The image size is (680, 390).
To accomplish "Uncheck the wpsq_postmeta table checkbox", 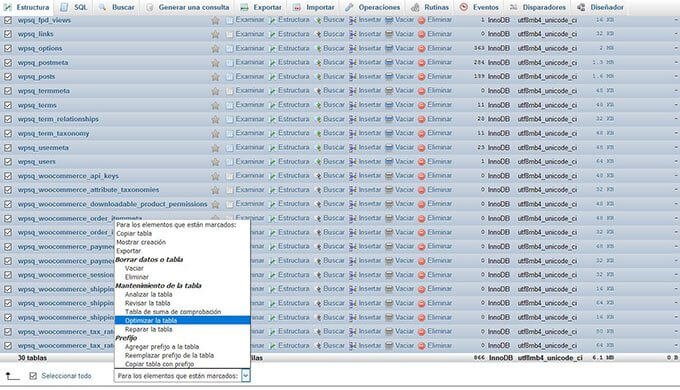I will (x=8, y=62).
